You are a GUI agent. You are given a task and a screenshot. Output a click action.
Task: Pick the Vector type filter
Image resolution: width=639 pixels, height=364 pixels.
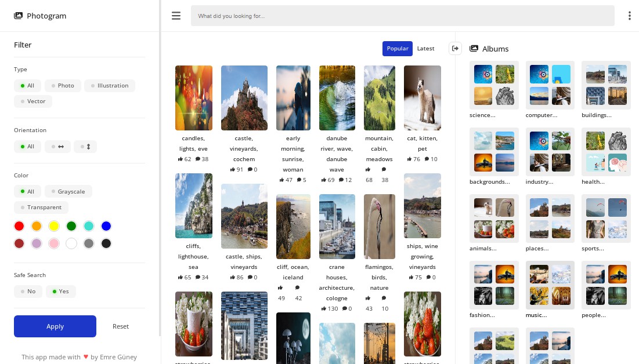click(x=33, y=101)
